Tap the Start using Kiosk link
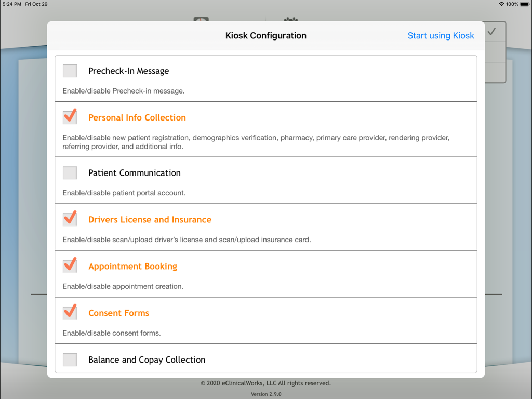 click(441, 35)
